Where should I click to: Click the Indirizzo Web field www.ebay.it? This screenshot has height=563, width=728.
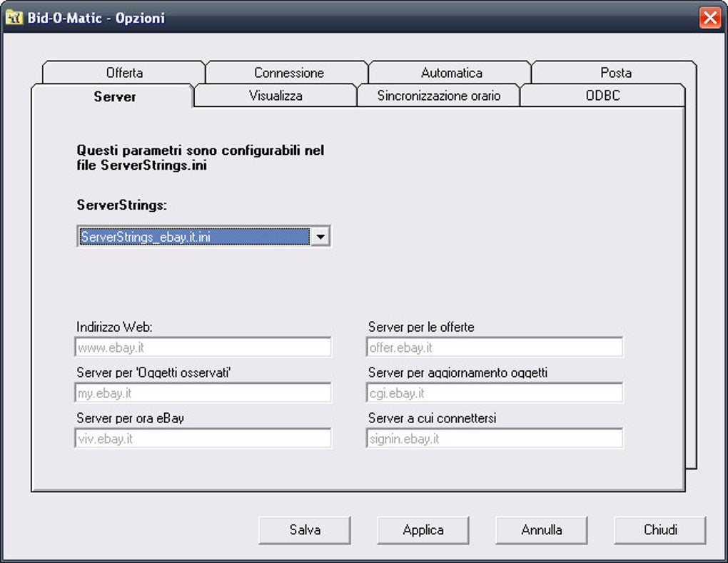203,348
